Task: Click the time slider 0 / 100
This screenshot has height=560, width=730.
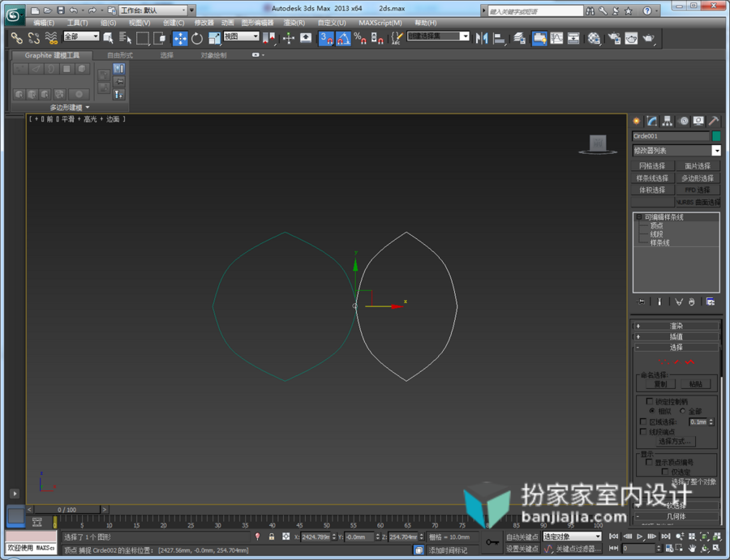Action: [x=67, y=510]
